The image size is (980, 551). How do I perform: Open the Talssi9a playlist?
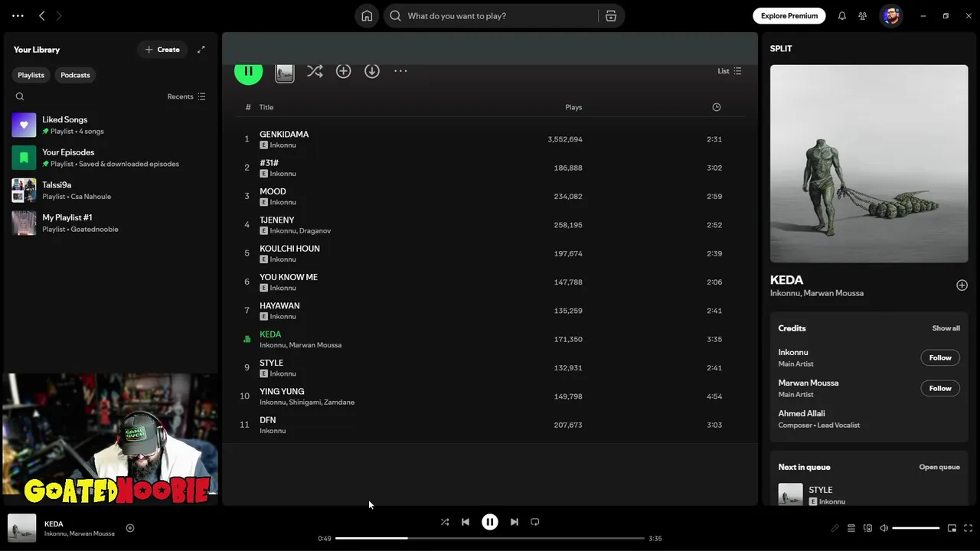click(x=111, y=191)
